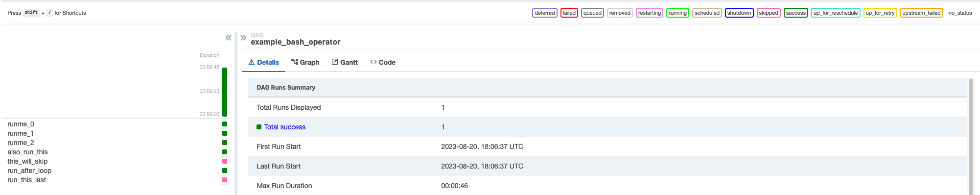Viewport: 980px width, 195px height.
Task: Open the Gantt tab
Action: (345, 62)
